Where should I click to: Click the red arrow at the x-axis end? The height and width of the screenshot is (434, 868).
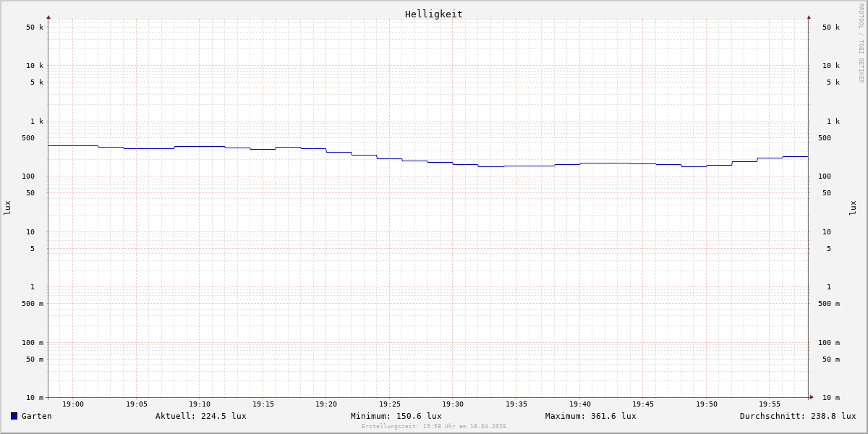(x=811, y=397)
